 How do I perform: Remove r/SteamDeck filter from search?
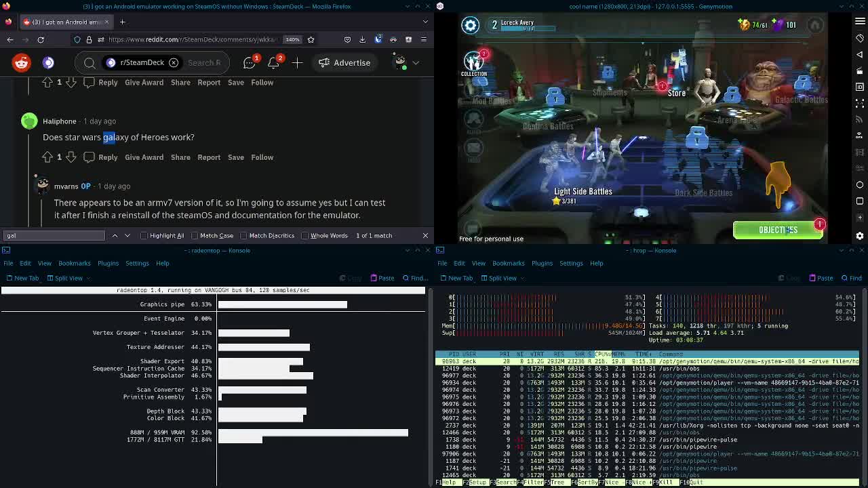174,62
